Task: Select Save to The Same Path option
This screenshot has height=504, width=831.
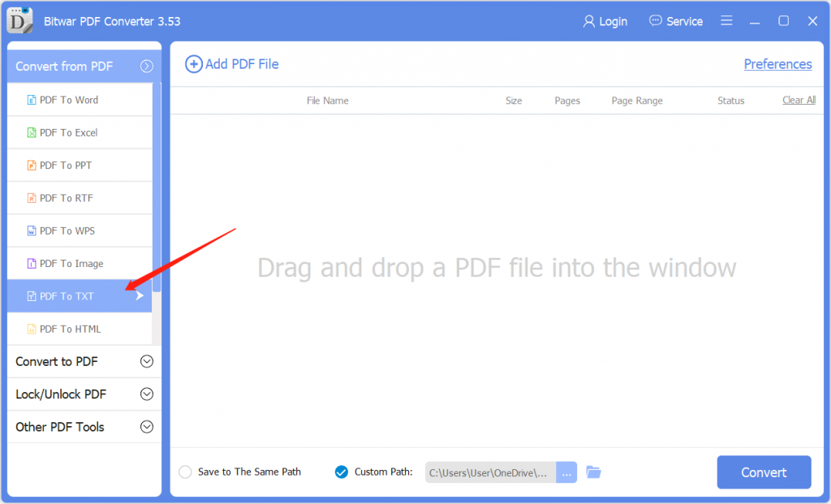Action: pyautogui.click(x=185, y=472)
